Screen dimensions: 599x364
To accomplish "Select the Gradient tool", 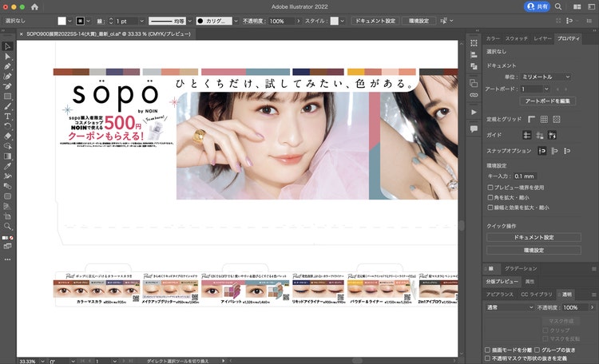I will (x=7, y=156).
